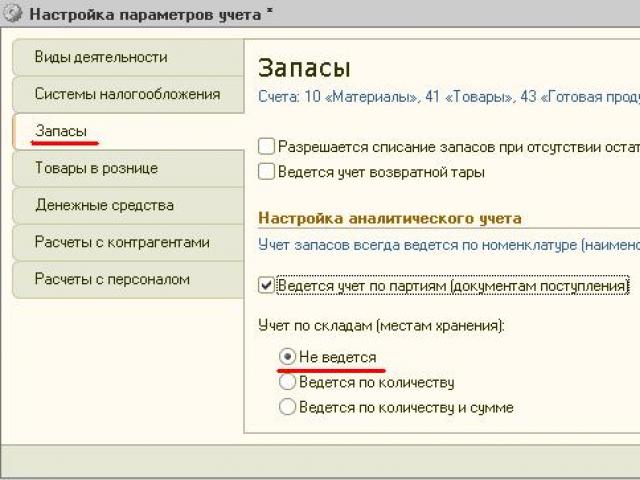
Task: Switch to Системы налогообложения tab
Action: coord(126,94)
